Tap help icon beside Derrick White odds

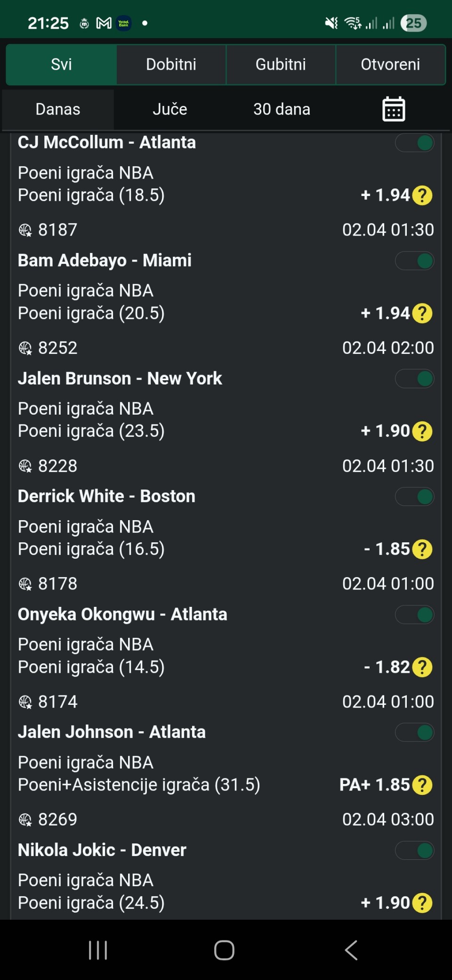(422, 549)
